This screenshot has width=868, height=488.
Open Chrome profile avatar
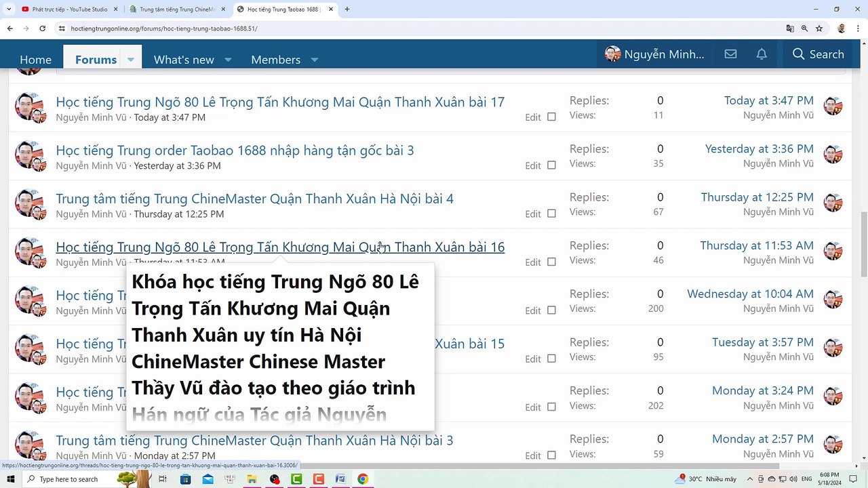tap(842, 28)
